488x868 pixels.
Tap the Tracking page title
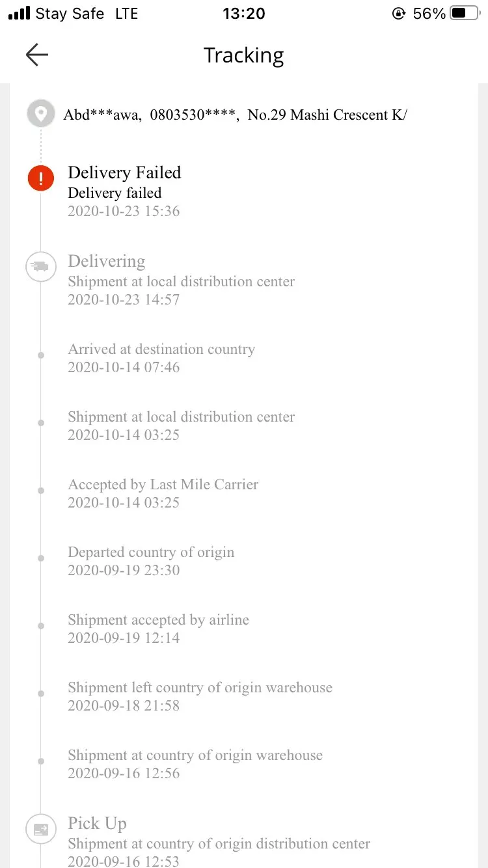[243, 55]
